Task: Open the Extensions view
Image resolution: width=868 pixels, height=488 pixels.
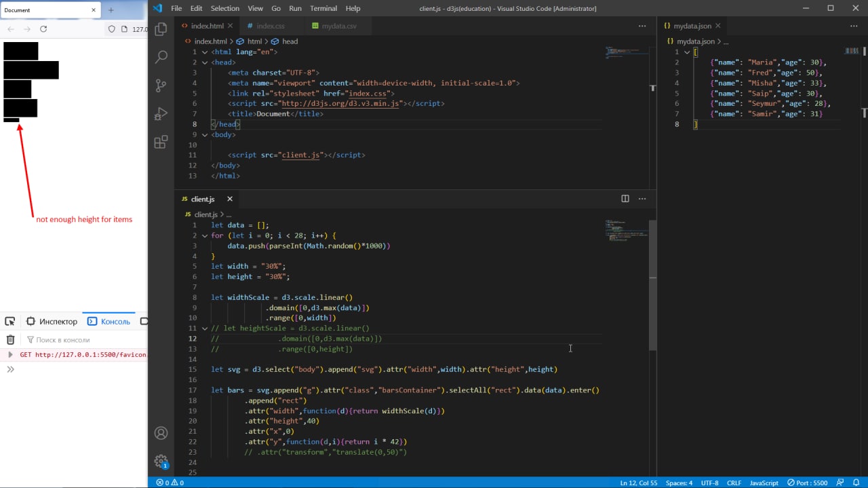Action: point(161,142)
